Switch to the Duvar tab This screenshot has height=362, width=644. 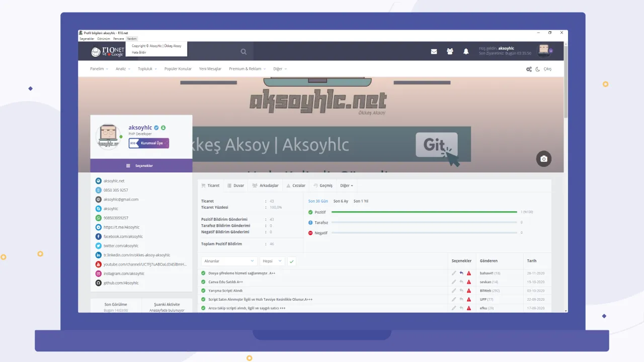(x=235, y=186)
